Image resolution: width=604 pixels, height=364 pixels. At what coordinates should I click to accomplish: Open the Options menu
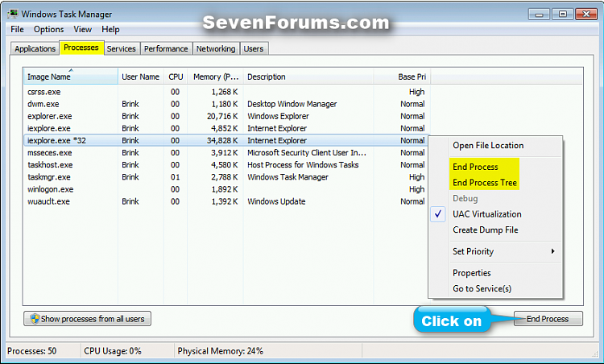49,29
